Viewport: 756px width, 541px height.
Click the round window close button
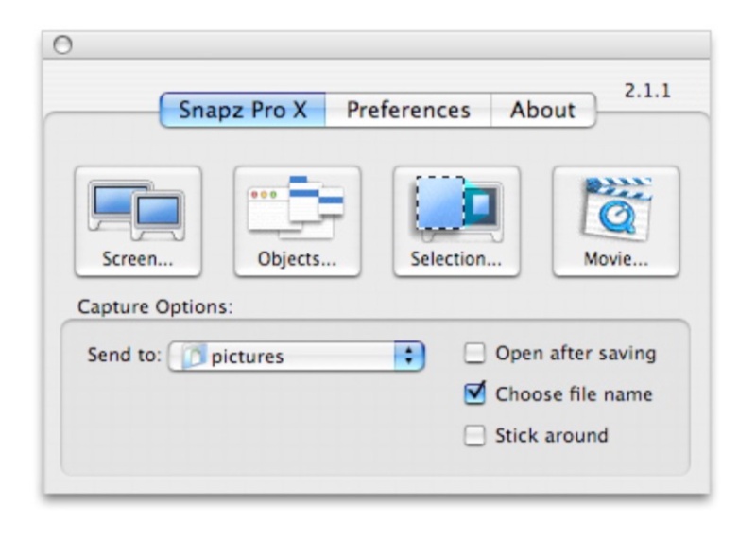[x=62, y=44]
